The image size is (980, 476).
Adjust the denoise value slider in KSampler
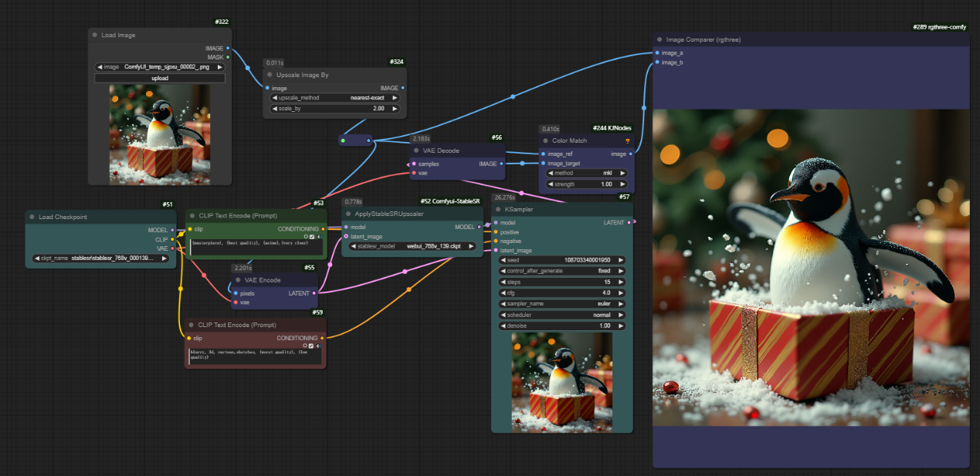pos(562,326)
